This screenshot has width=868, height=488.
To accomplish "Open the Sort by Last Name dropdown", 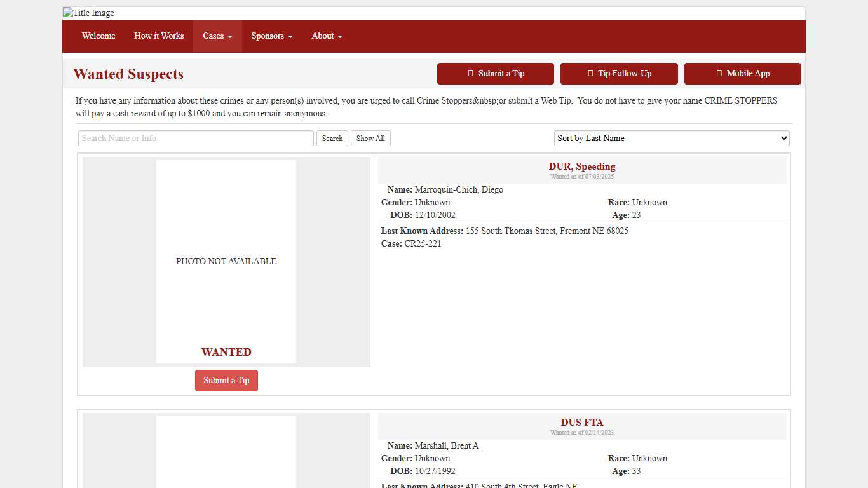I will (x=672, y=139).
